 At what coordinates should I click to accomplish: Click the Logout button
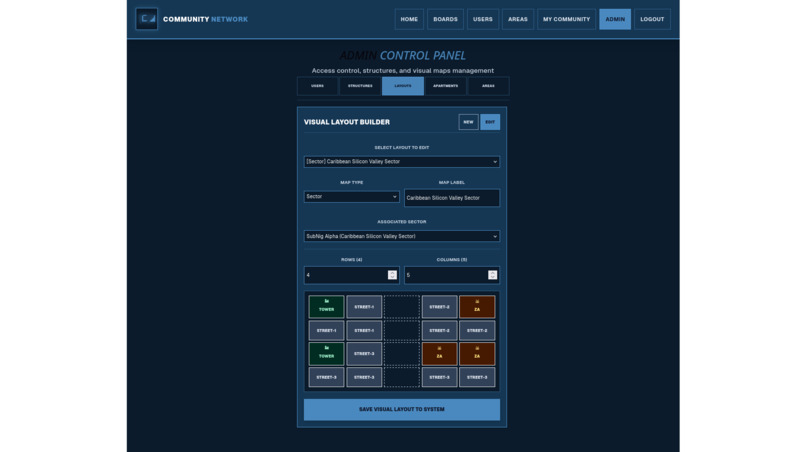pyautogui.click(x=652, y=19)
